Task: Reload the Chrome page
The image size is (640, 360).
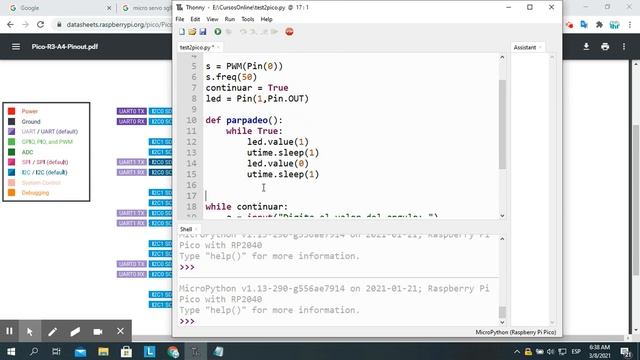Action: tap(40, 24)
